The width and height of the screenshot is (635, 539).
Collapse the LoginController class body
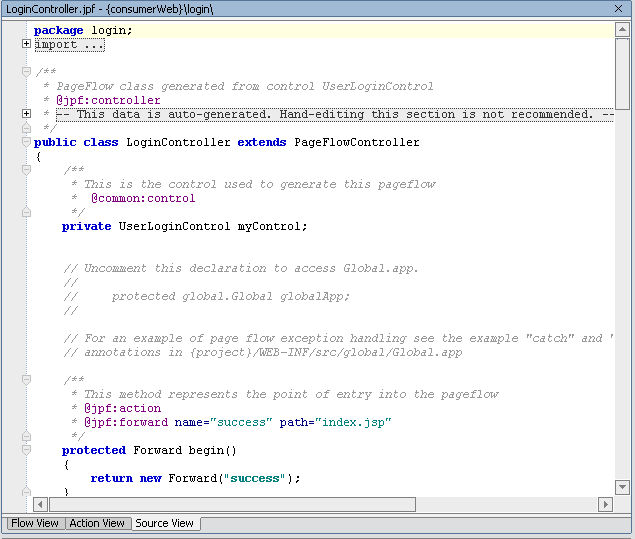(x=26, y=142)
